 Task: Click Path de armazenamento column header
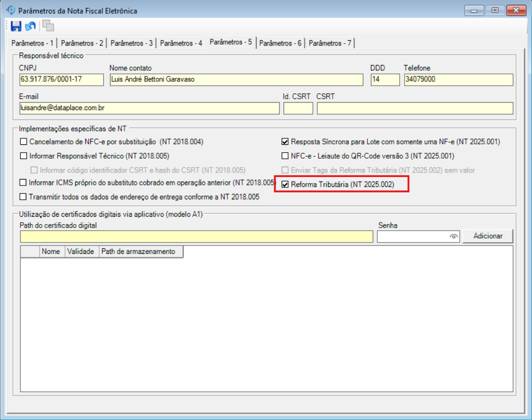[x=141, y=251]
